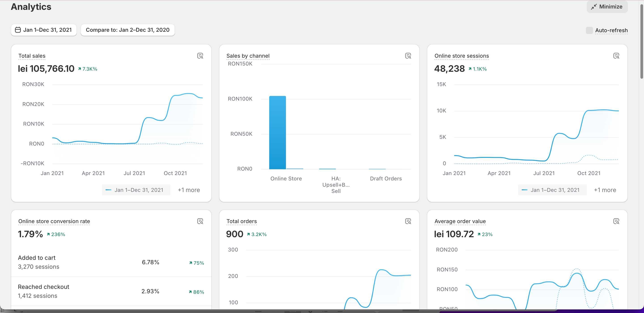
Task: Open Online store conversion rate title
Action: click(x=54, y=221)
